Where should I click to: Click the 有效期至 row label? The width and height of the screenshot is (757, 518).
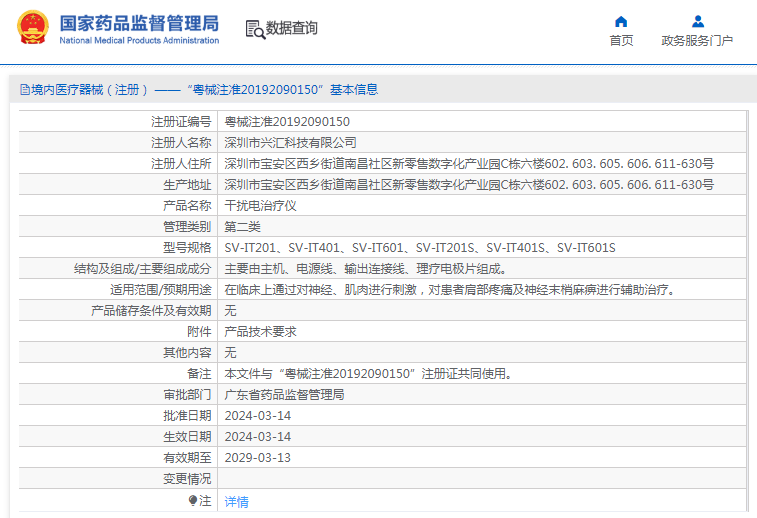pos(187,458)
